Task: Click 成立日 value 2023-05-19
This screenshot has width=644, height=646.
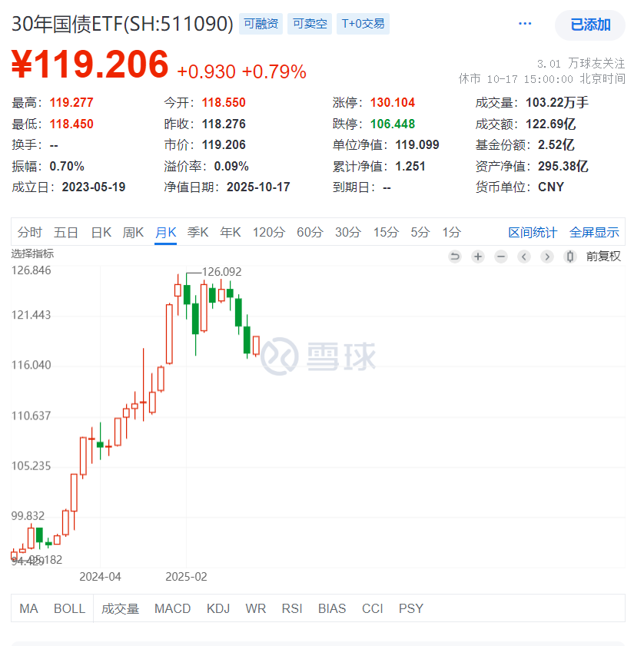Action: (94, 187)
